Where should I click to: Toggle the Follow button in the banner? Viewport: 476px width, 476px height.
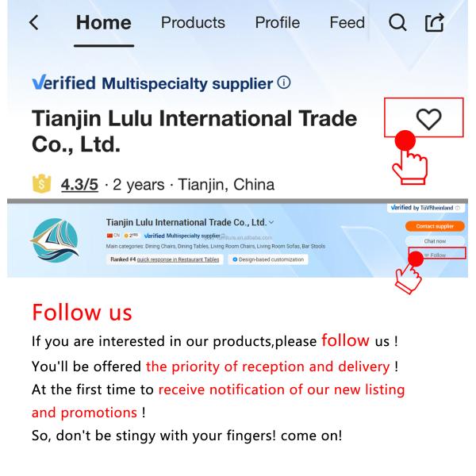click(x=436, y=255)
